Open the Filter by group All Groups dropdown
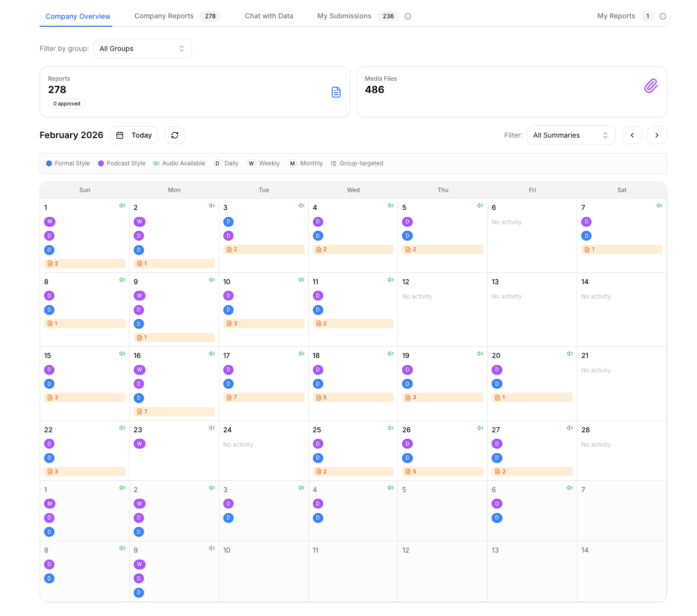 pyautogui.click(x=143, y=49)
